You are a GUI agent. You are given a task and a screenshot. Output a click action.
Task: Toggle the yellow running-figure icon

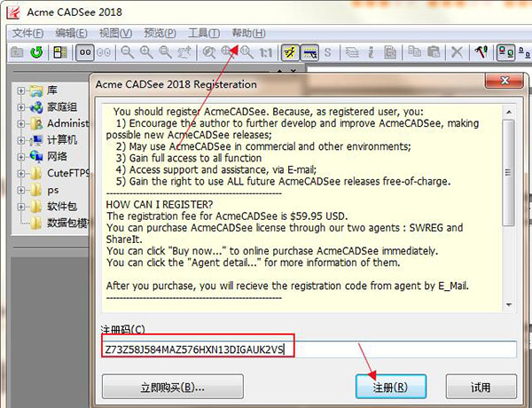coord(290,52)
